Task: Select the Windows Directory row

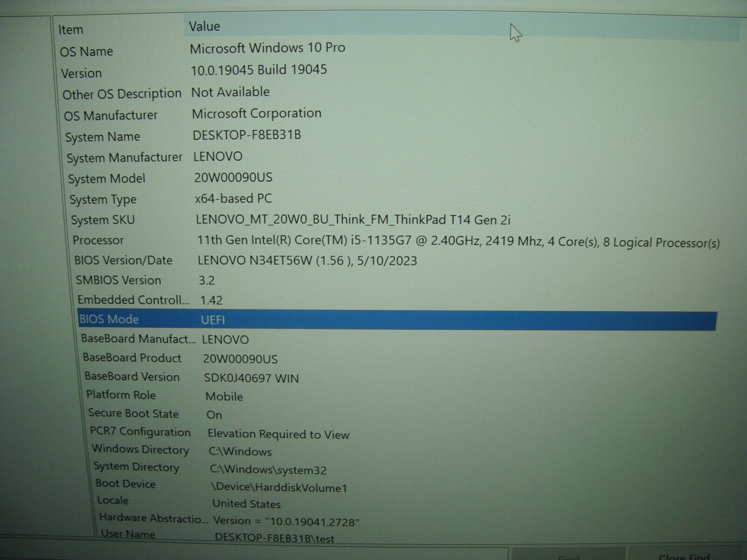Action: 397,450
